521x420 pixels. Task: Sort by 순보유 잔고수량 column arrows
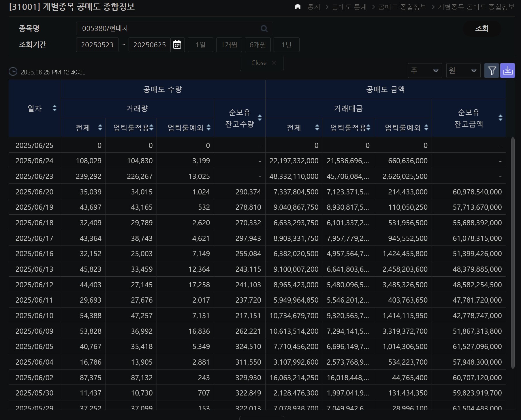click(x=259, y=118)
